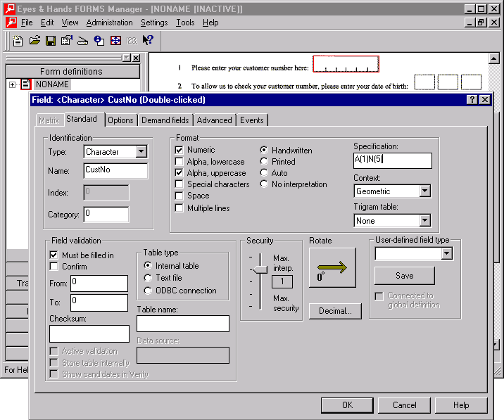
Task: Click the context help arrow icon
Action: pos(148,41)
